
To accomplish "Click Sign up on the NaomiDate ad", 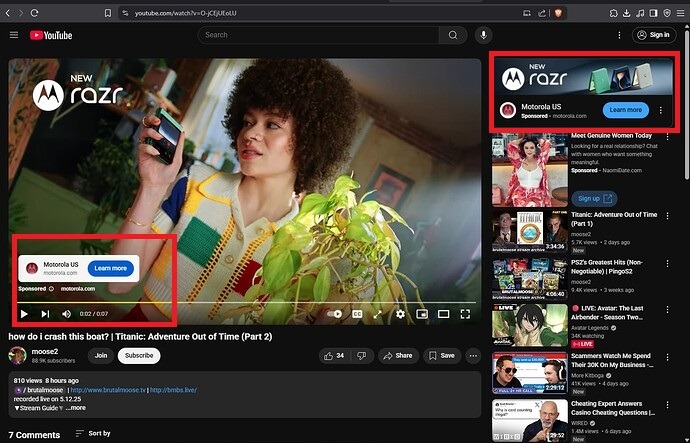I will [595, 199].
